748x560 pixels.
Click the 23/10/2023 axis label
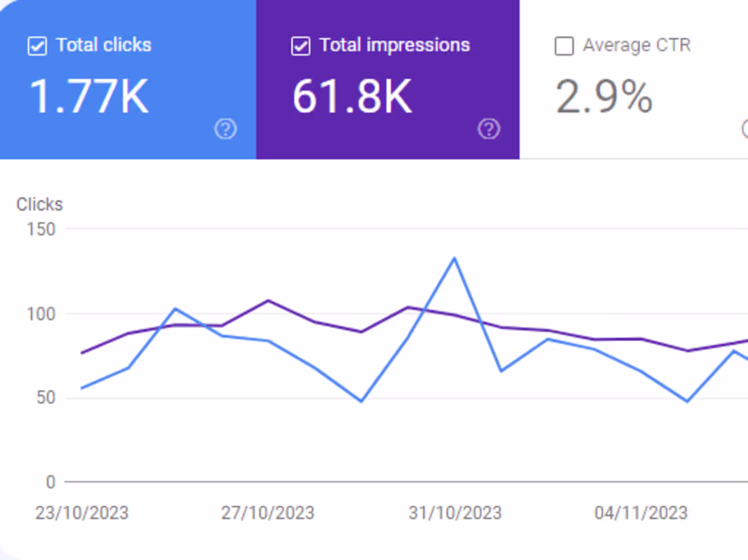pyautogui.click(x=82, y=513)
